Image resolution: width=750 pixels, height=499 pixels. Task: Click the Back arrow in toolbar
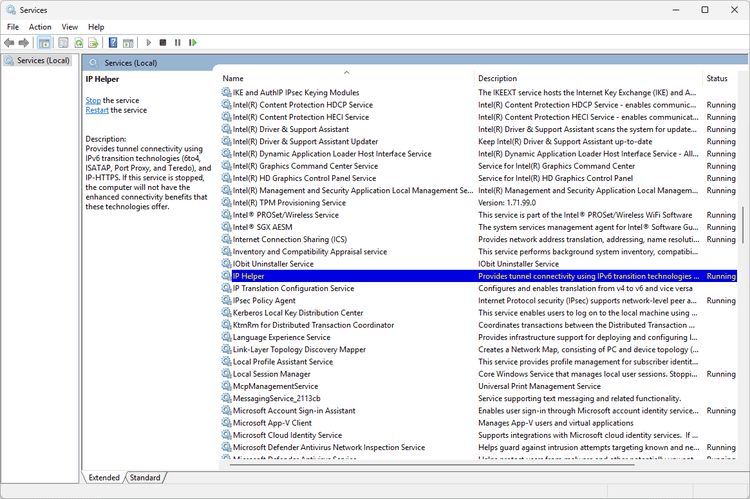(9, 43)
